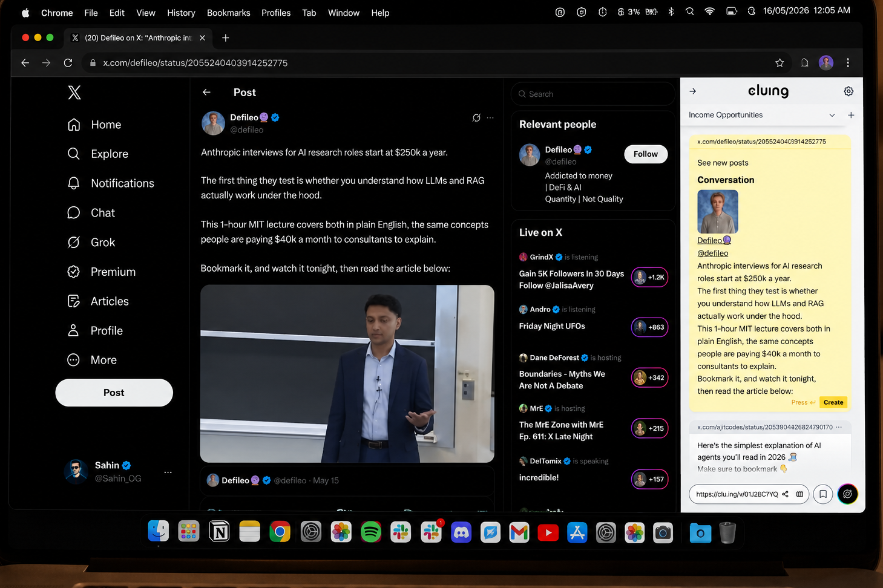Image resolution: width=883 pixels, height=588 pixels.
Task: Open Notion from the Dock
Action: click(x=219, y=532)
